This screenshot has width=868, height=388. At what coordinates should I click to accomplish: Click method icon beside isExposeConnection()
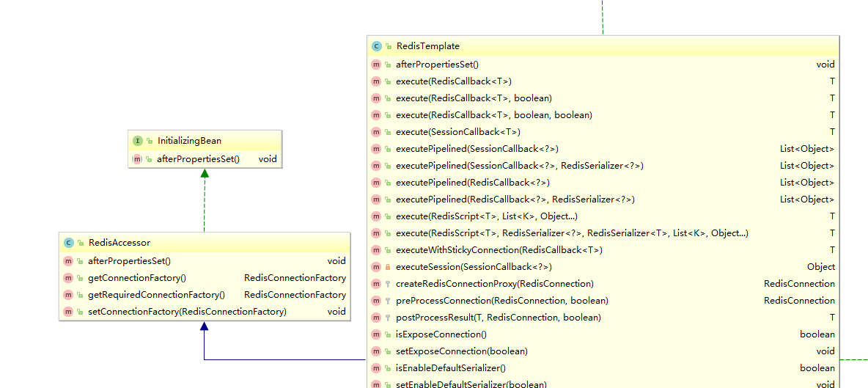point(376,334)
